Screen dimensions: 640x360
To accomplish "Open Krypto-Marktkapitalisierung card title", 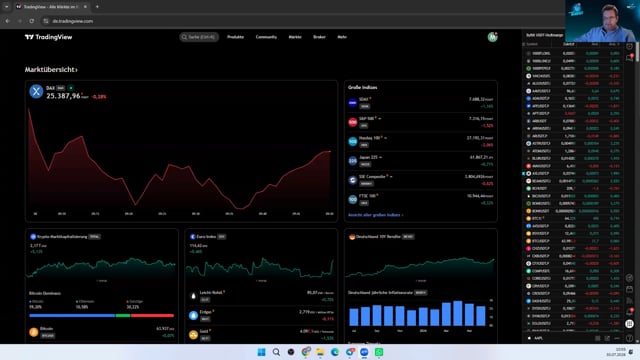I will (62, 237).
